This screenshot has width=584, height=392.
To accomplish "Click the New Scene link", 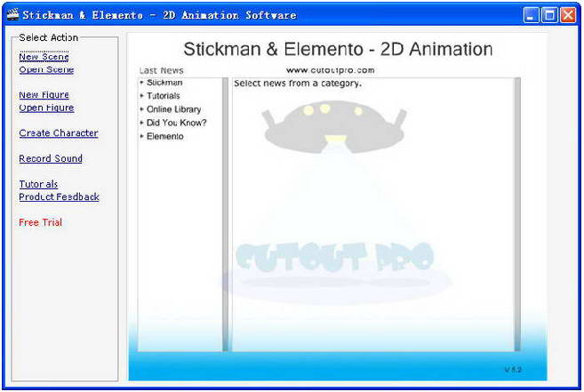I will 44,57.
